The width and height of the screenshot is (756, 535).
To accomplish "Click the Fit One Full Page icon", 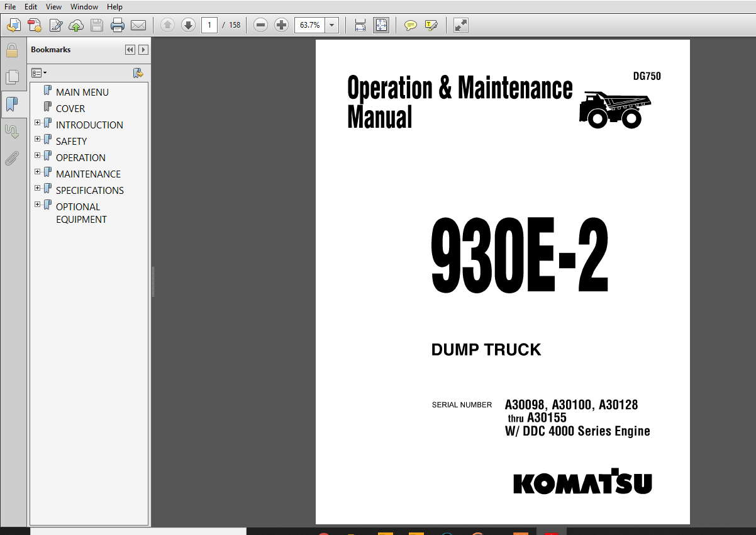I will click(381, 25).
